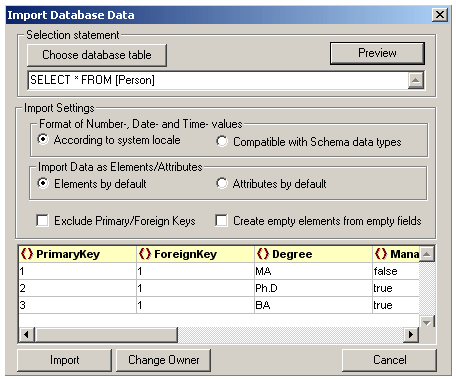The height and width of the screenshot is (379, 456).
Task: Click the Mana column braces icon
Action: [381, 254]
